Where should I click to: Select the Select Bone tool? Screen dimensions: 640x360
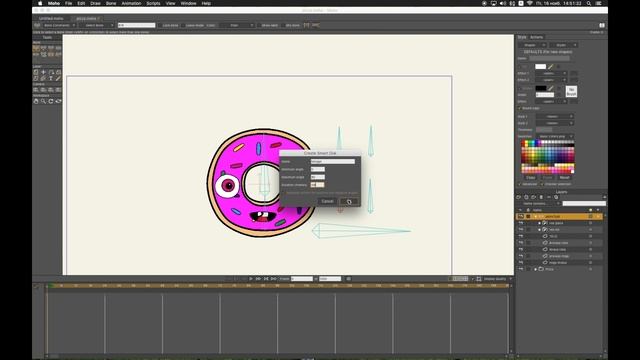(36, 48)
